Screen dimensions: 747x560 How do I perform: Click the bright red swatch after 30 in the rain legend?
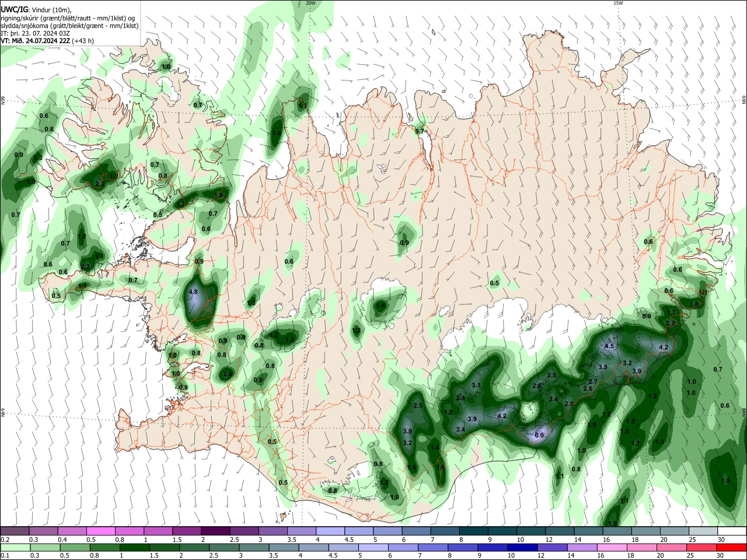click(731, 547)
